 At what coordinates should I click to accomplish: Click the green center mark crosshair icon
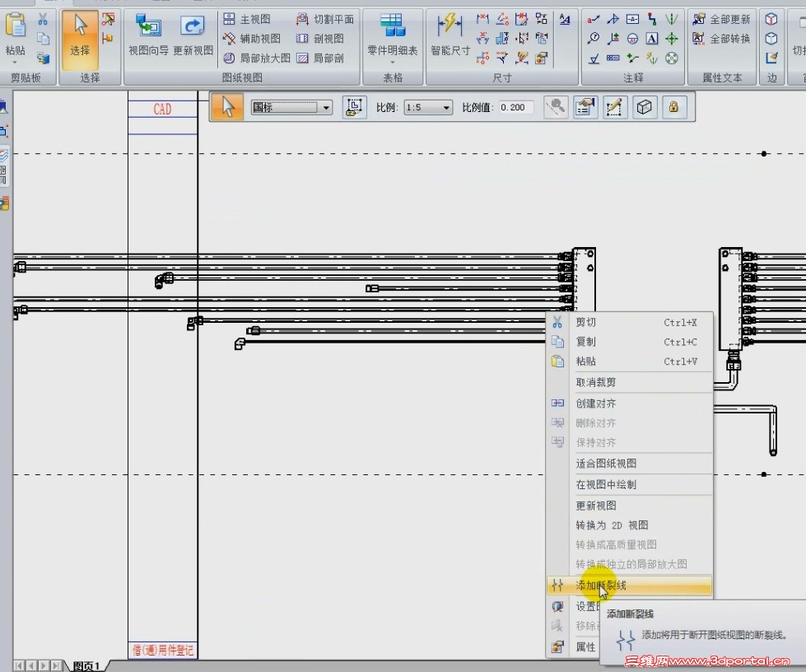(x=671, y=39)
